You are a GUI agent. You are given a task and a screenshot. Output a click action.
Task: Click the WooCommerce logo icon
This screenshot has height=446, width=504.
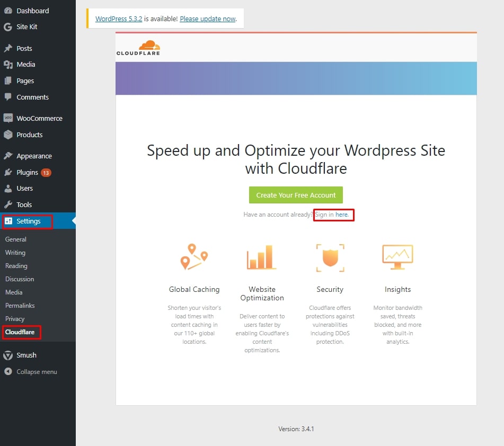[8, 118]
